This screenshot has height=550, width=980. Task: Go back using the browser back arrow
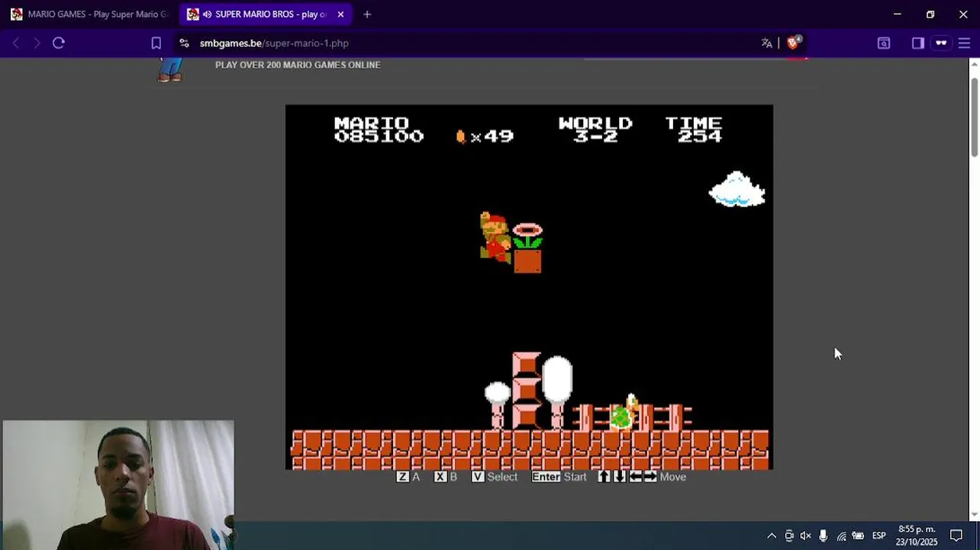pyautogui.click(x=15, y=44)
